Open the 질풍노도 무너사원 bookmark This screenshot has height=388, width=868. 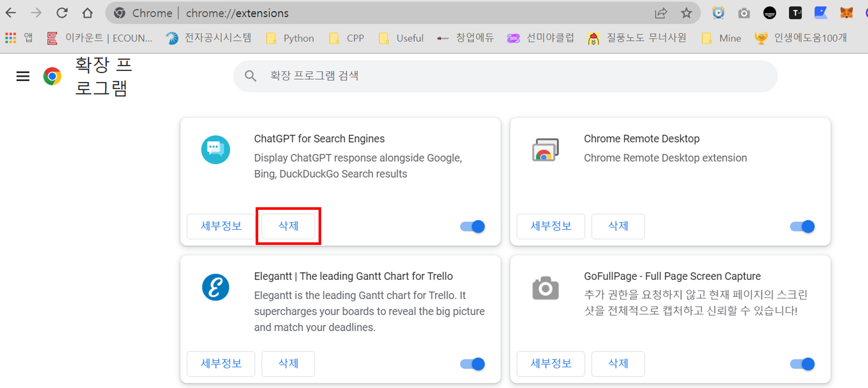pyautogui.click(x=637, y=38)
